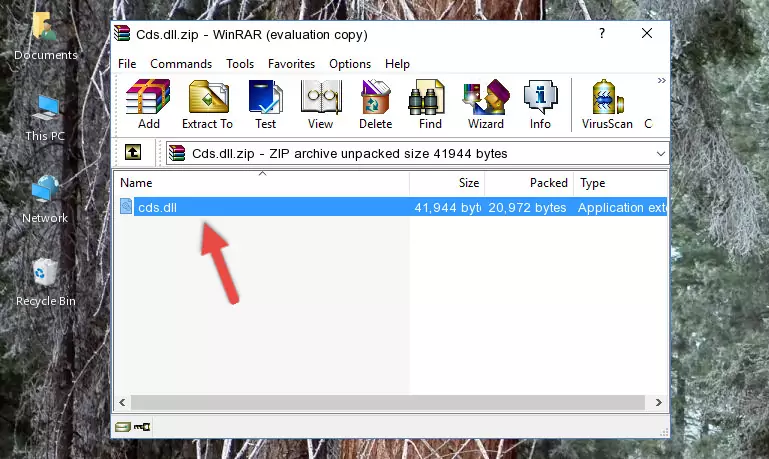This screenshot has height=459, width=769.
Task: Open the File menu
Action: pos(127,64)
